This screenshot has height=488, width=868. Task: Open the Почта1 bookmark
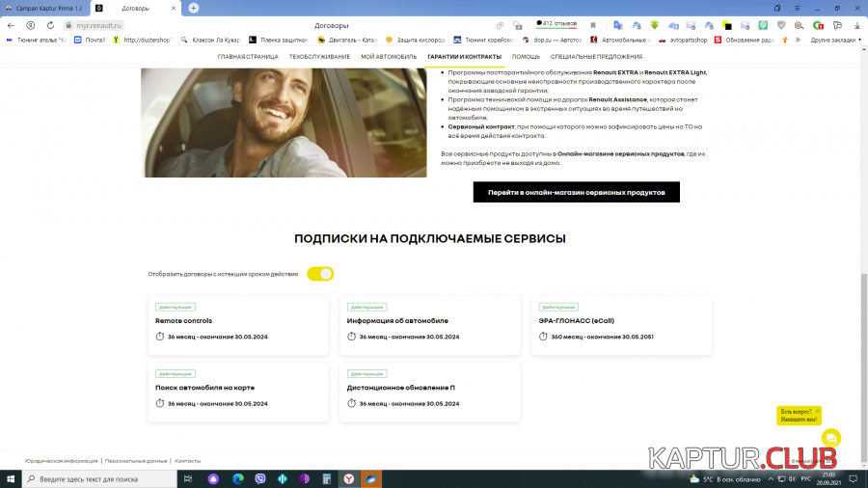pos(90,40)
